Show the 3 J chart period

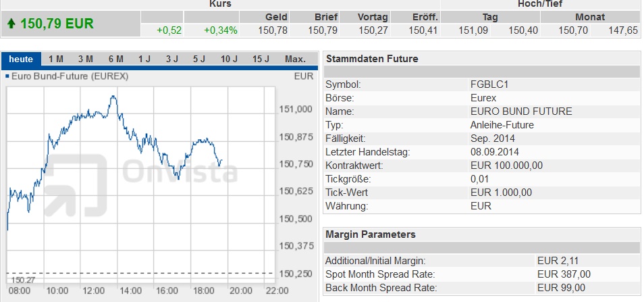click(x=172, y=59)
